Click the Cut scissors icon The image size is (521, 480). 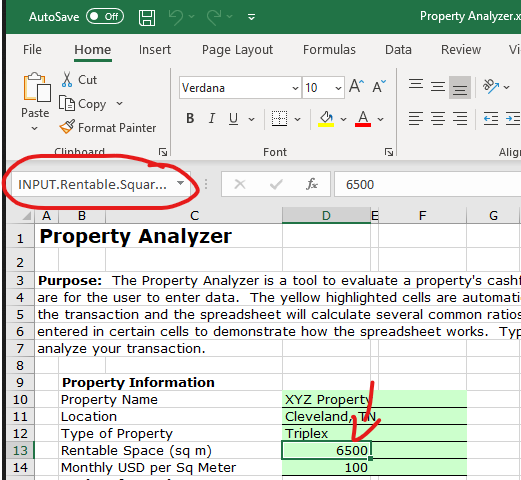tap(67, 80)
